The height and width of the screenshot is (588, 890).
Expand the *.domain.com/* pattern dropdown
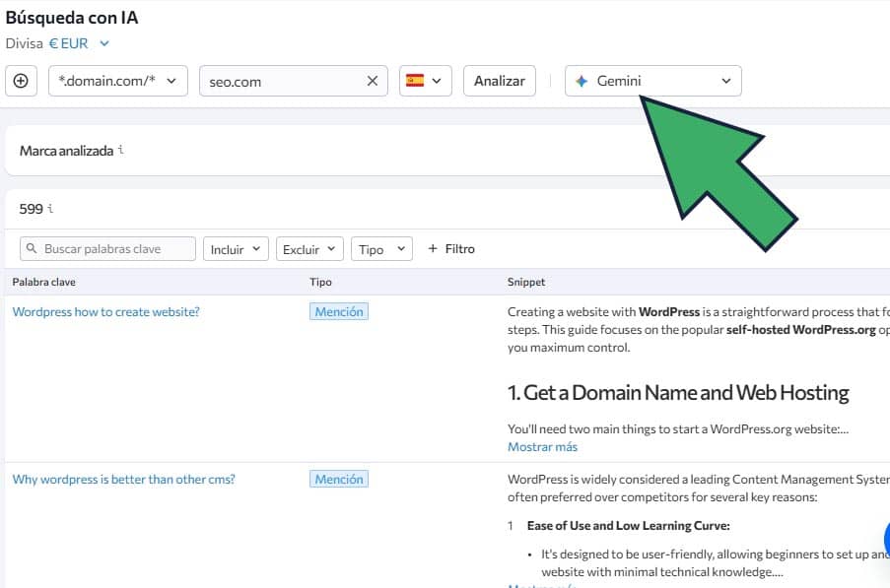click(x=173, y=81)
